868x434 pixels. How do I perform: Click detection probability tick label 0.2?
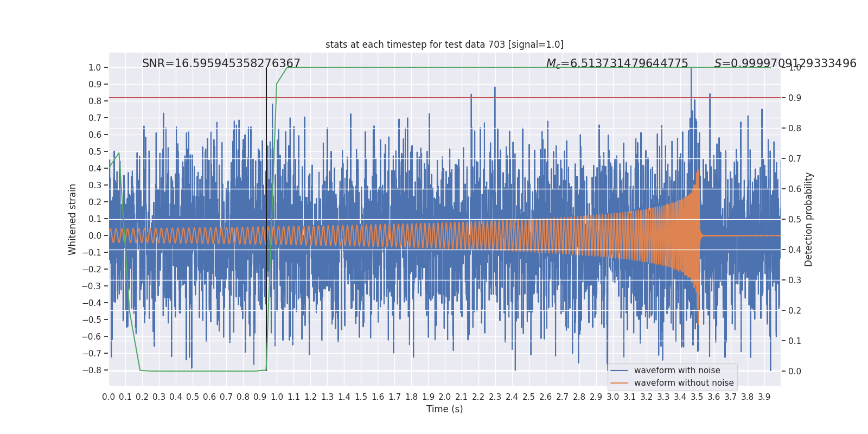(x=795, y=311)
